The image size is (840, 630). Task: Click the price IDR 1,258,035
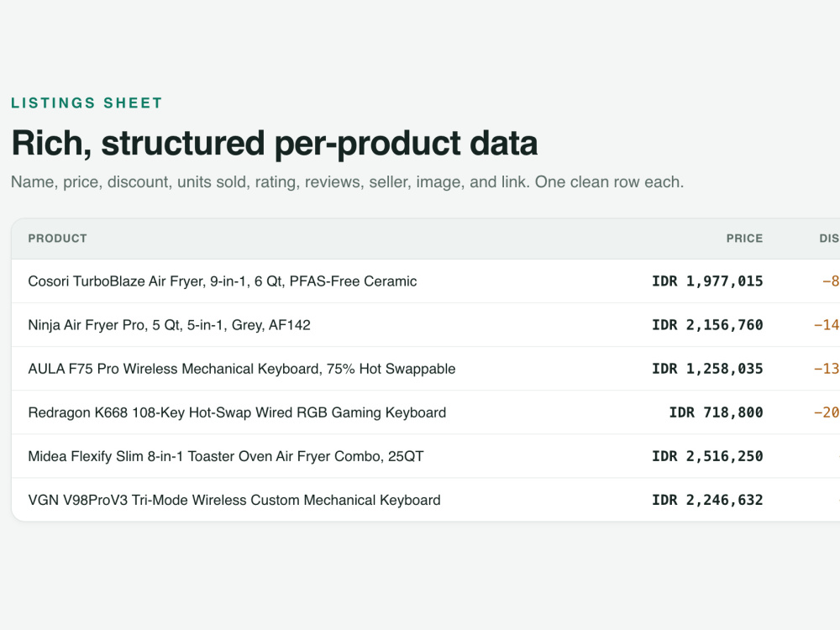707,369
